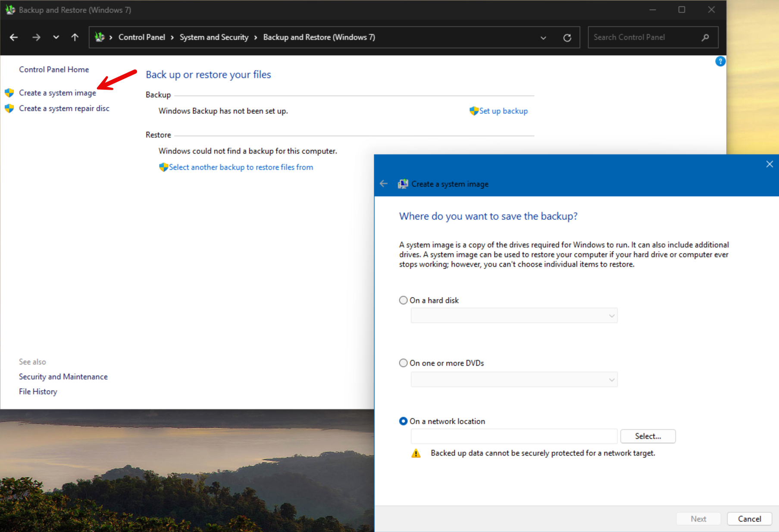Click the up one level arrow

pos(75,37)
